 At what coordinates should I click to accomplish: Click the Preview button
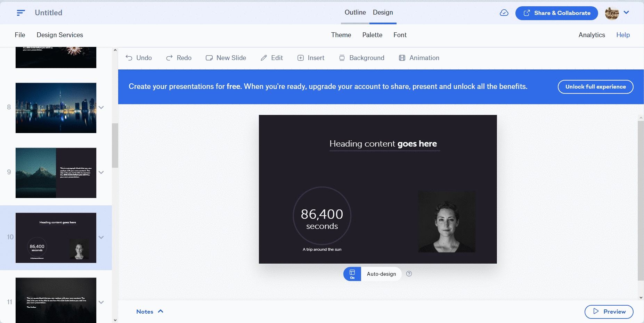click(x=609, y=312)
